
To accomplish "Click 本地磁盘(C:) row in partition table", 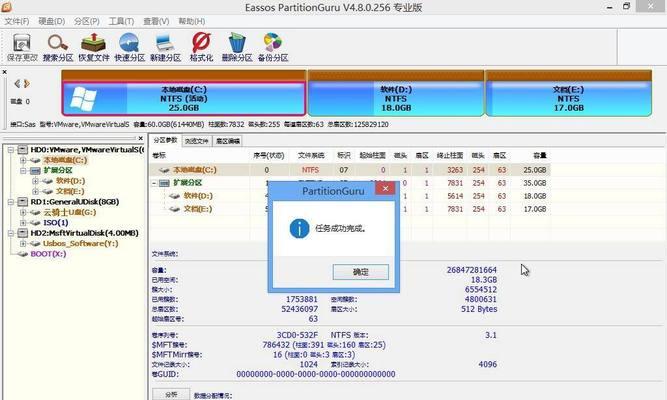I will coord(350,170).
